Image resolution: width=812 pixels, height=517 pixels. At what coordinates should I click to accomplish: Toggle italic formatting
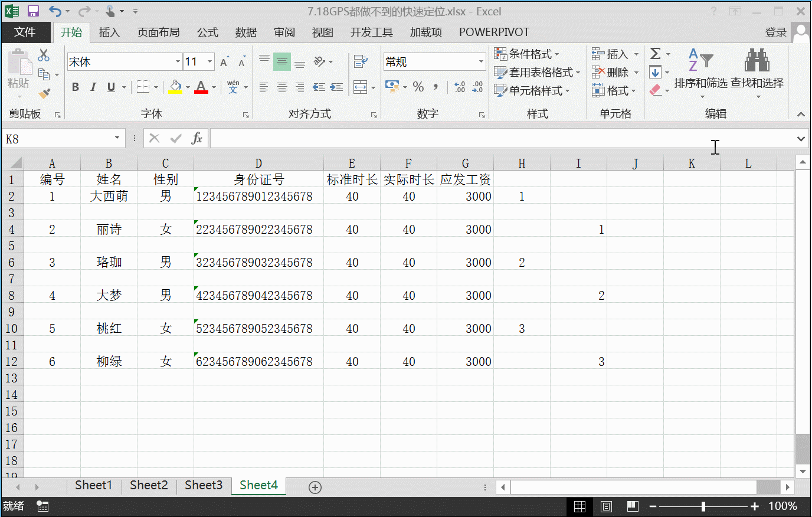tap(93, 86)
